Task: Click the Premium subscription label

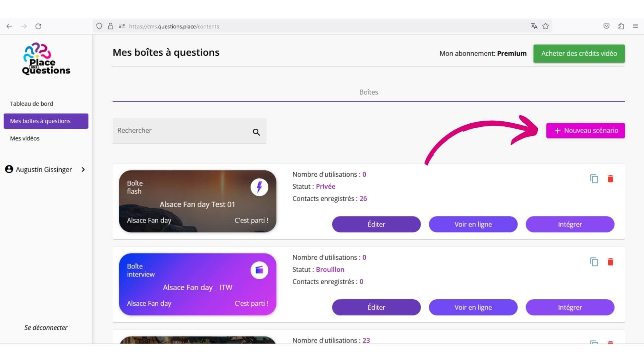Action: [512, 54]
